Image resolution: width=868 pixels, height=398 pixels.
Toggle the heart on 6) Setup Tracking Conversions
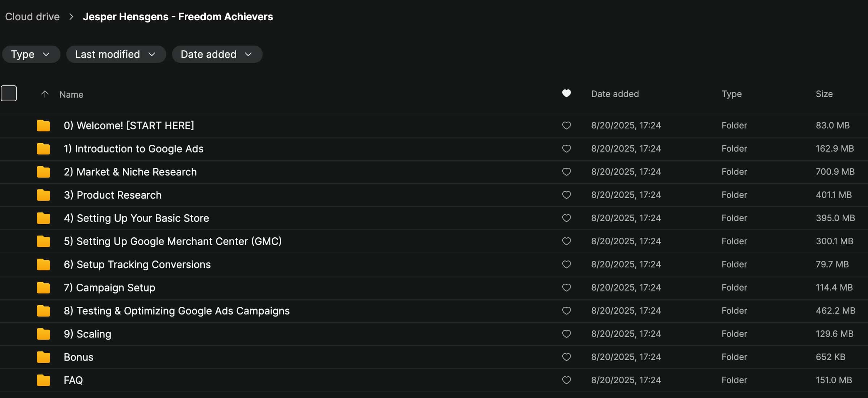[x=566, y=264]
